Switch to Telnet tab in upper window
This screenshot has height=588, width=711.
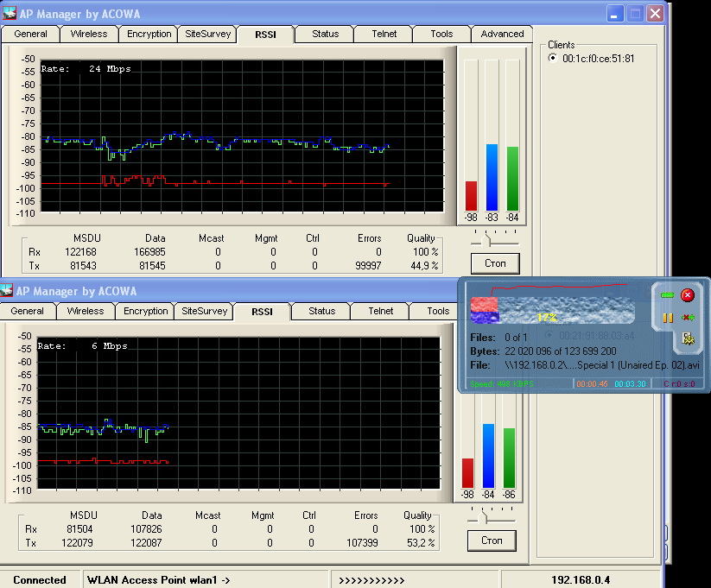384,35
